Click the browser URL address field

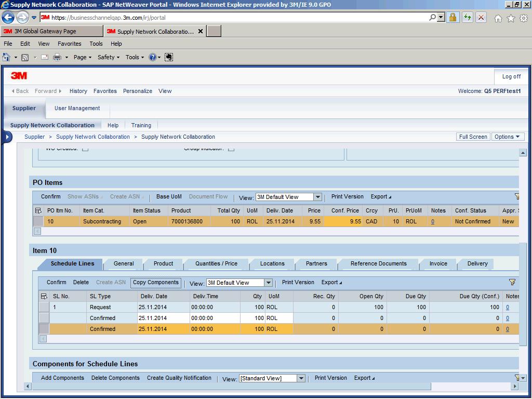coord(234,17)
